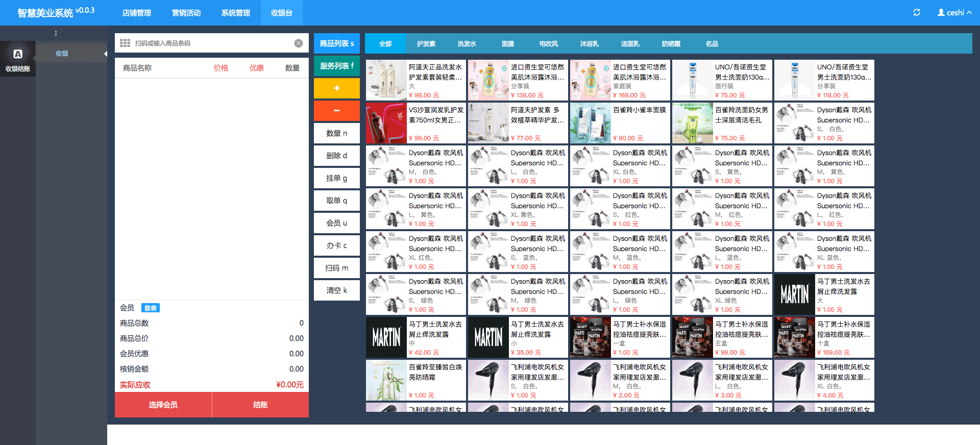Click the 商品列表 s button
This screenshot has width=980, height=445.
(x=337, y=43)
